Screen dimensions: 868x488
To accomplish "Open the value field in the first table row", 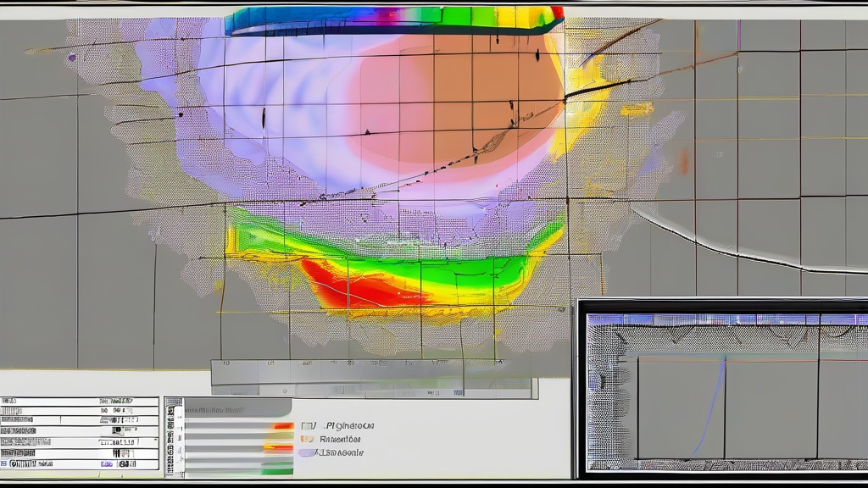I will tap(116, 400).
